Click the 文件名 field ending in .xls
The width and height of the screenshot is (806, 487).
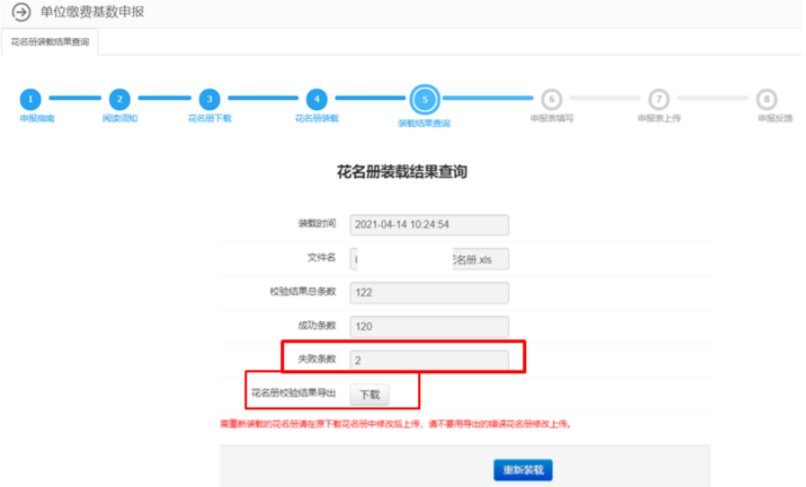tap(429, 259)
